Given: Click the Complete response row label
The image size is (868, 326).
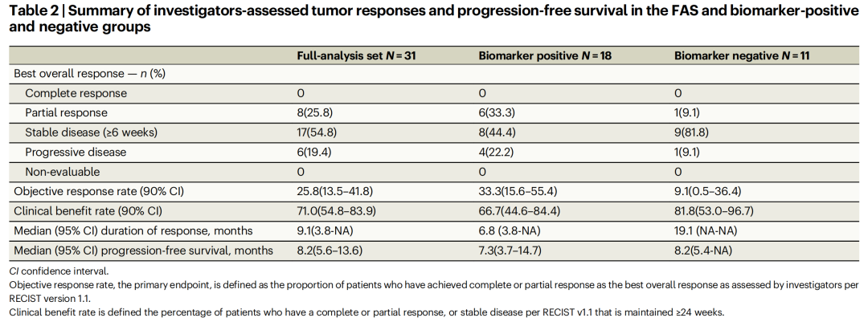Looking at the screenshot, I should pos(76,93).
